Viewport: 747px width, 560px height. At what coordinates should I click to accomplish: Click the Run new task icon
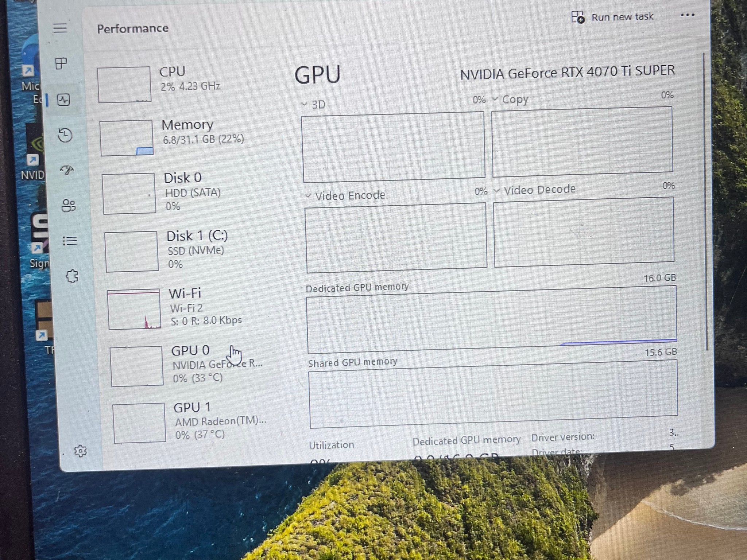tap(578, 17)
